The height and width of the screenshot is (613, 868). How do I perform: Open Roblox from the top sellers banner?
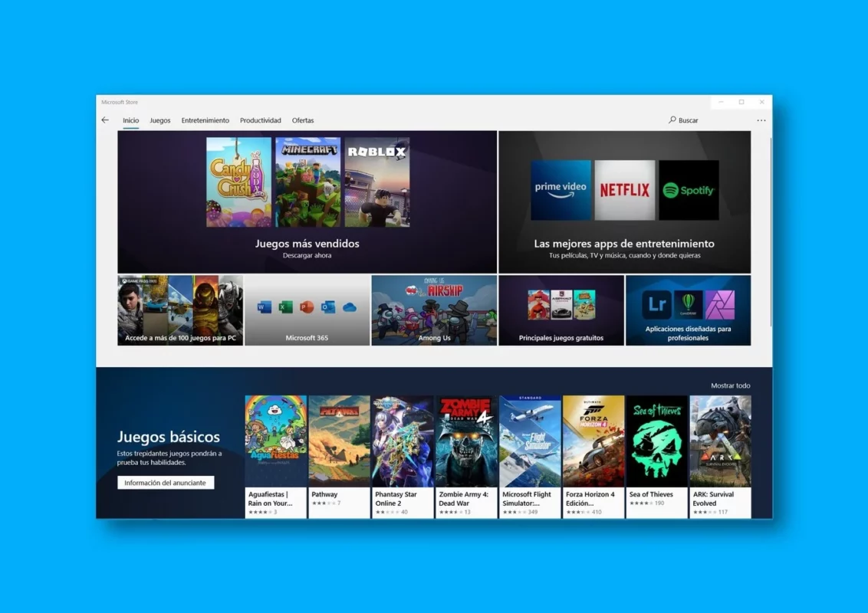(376, 180)
